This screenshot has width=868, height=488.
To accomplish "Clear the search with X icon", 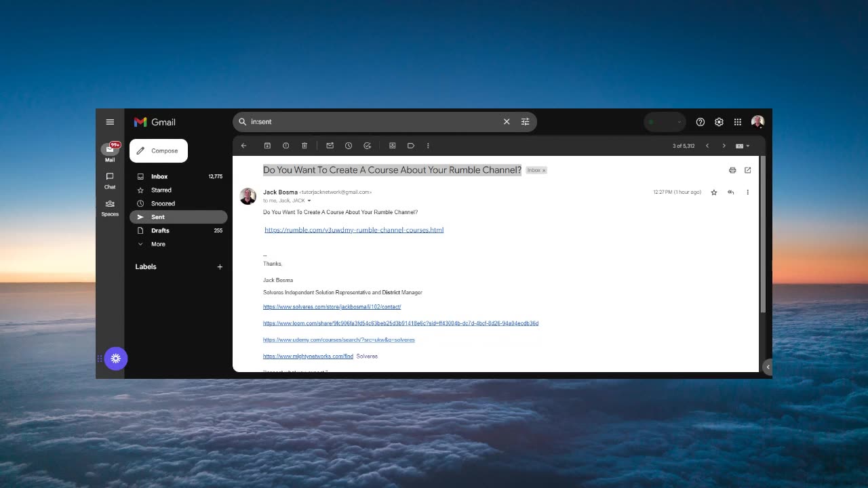I will point(507,122).
